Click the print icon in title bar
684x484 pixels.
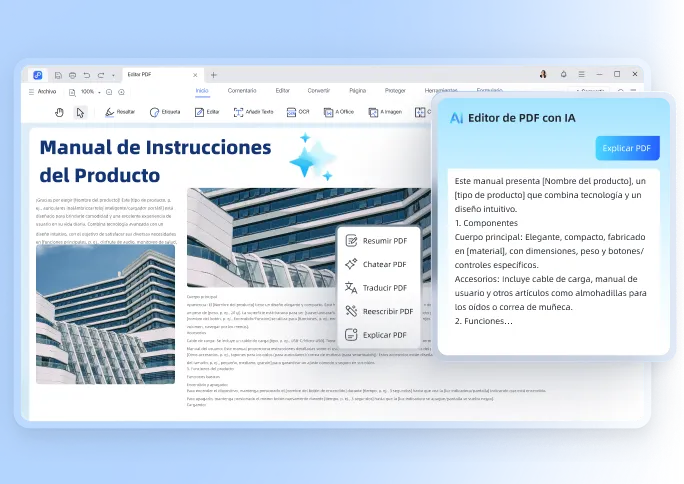[72, 75]
